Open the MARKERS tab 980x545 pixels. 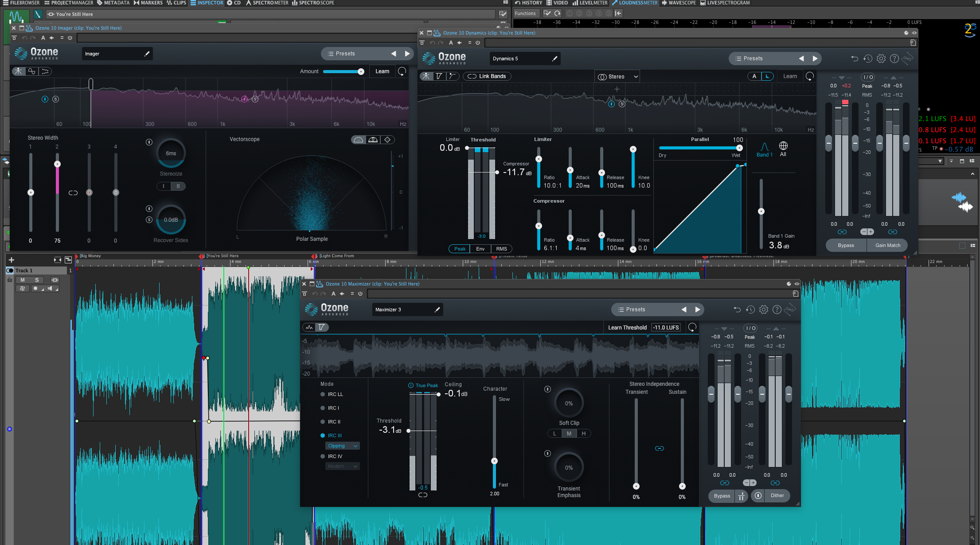[148, 3]
